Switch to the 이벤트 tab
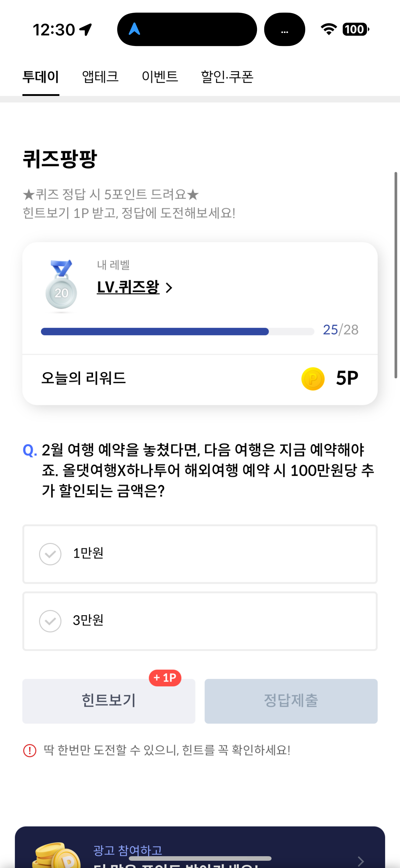The height and width of the screenshot is (868, 400). (159, 77)
